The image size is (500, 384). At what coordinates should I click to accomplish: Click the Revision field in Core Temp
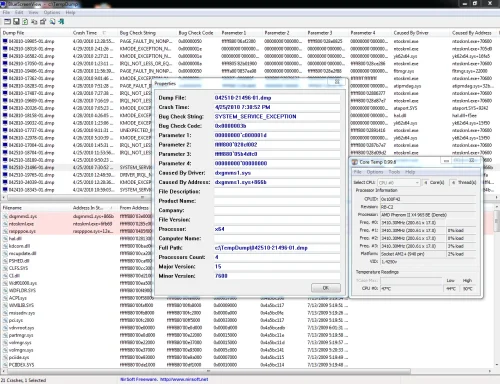point(429,207)
